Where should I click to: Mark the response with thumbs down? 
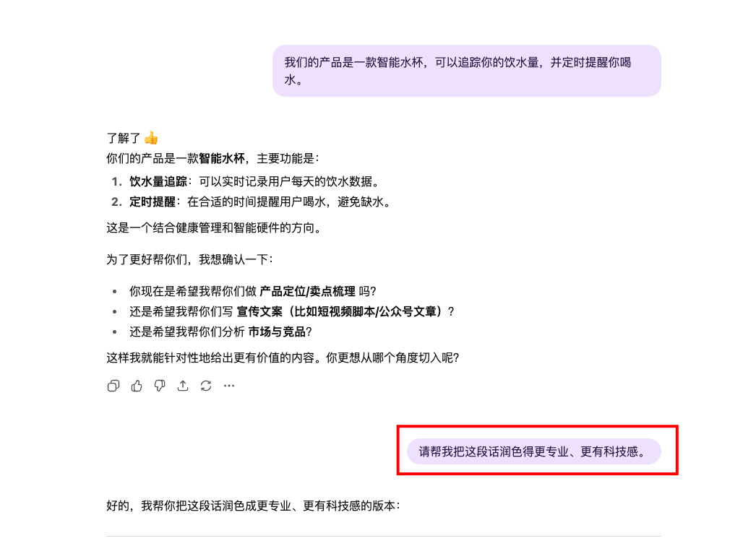click(160, 386)
